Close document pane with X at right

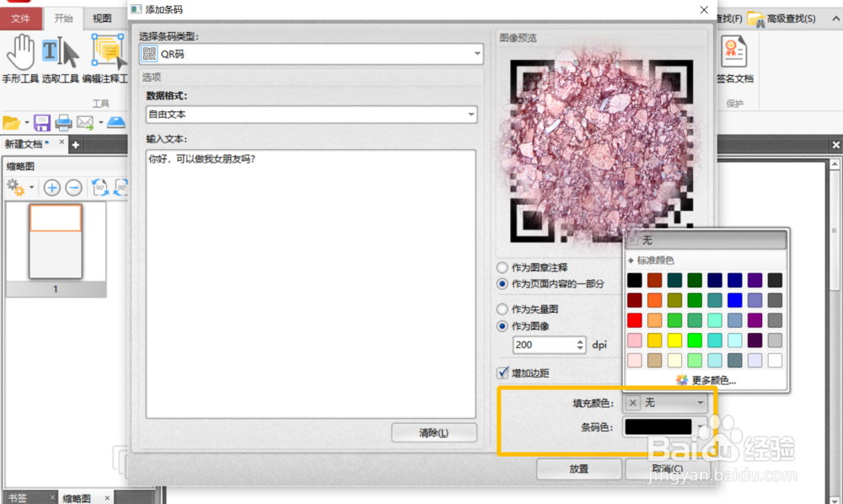(x=835, y=144)
